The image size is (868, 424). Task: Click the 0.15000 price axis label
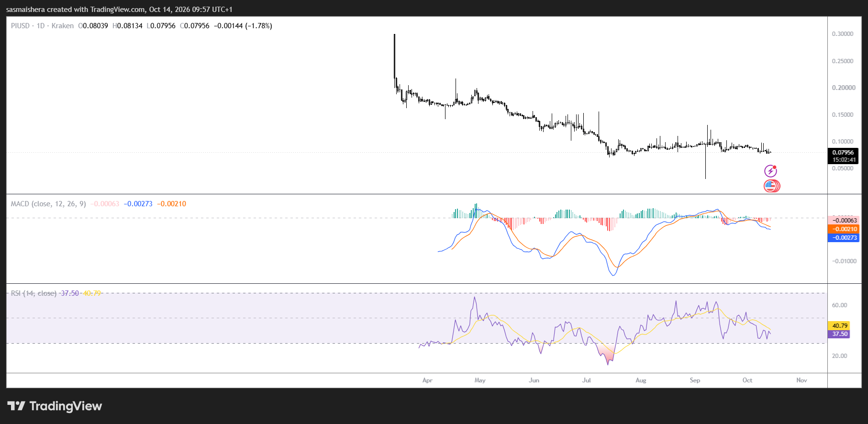(843, 115)
